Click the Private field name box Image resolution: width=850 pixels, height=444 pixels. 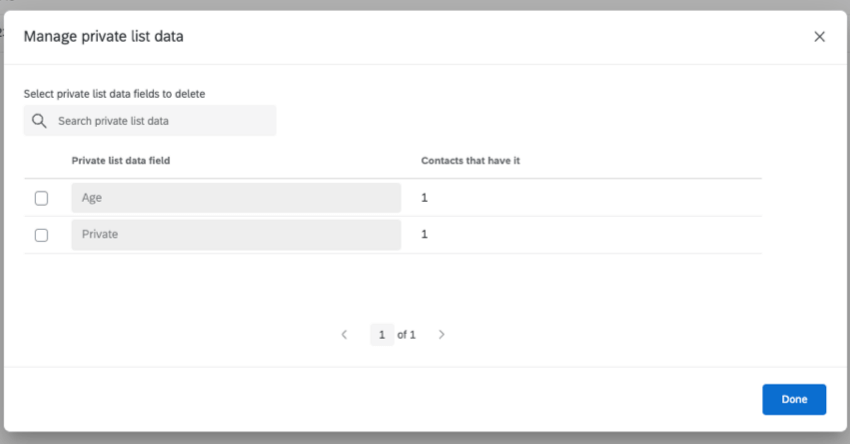(x=236, y=235)
